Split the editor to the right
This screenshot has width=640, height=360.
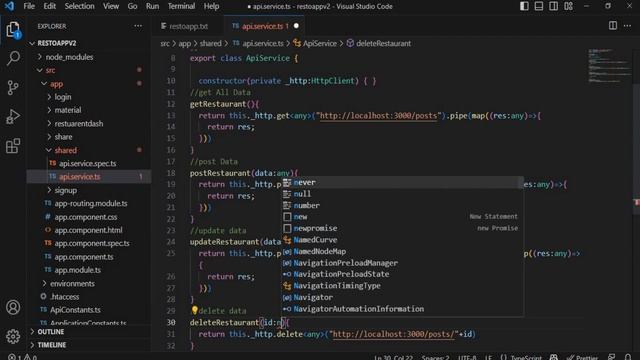click(x=613, y=26)
